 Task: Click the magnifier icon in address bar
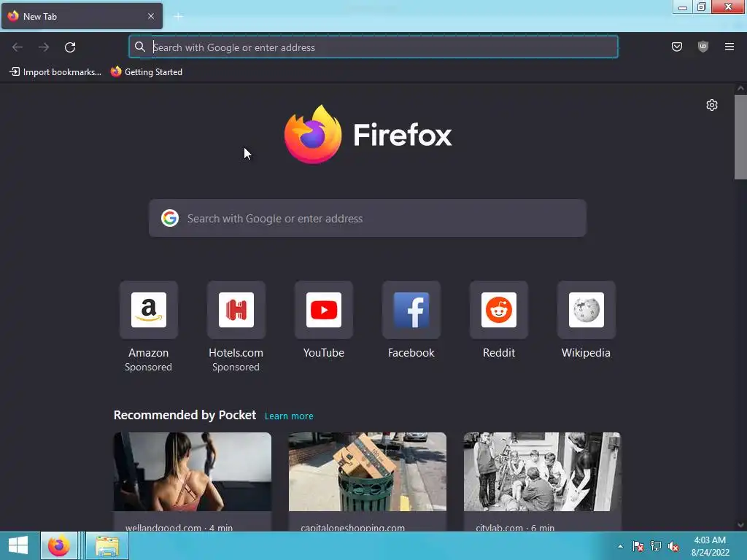(139, 47)
